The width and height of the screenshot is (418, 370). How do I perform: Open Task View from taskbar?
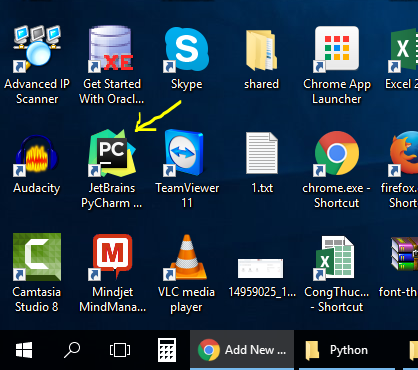(x=120, y=350)
